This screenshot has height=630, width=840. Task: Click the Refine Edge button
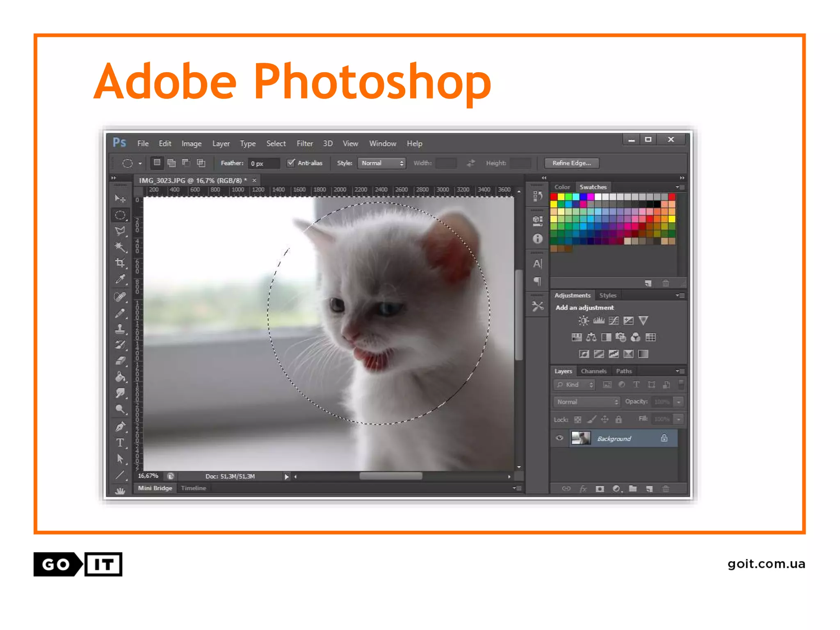pyautogui.click(x=572, y=163)
